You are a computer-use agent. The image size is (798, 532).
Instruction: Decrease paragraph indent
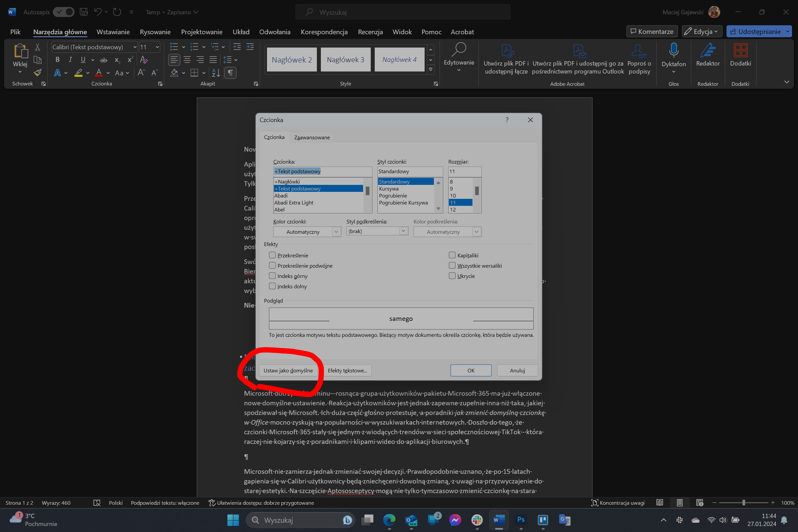pos(237,47)
